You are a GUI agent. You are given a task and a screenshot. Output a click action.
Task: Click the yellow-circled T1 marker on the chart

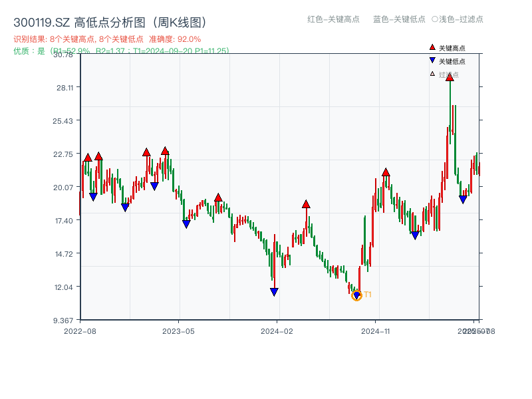[x=357, y=295]
